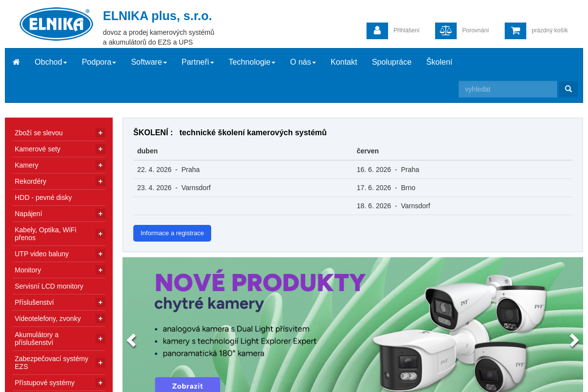Click the Porovnání comparison scales icon

(445, 30)
